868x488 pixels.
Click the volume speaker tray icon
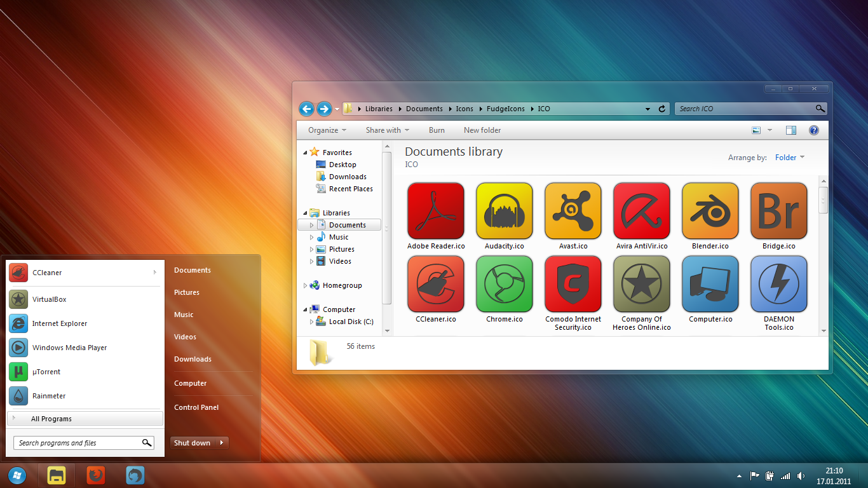tap(801, 475)
